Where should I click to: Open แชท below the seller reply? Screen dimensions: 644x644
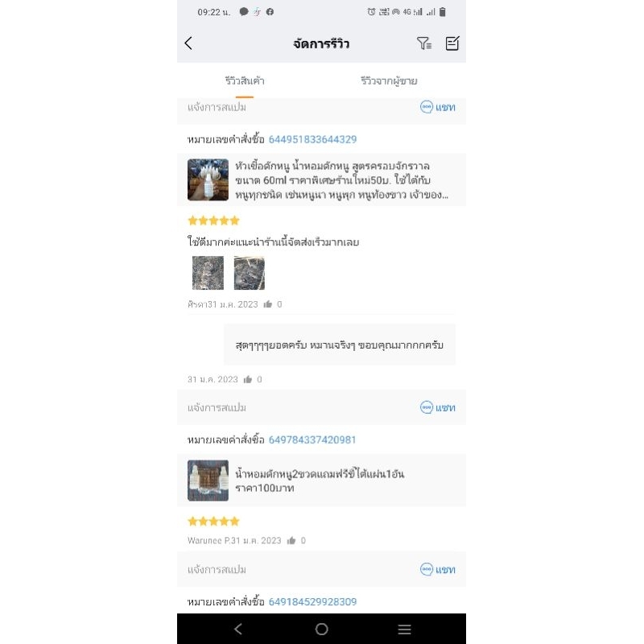(438, 407)
